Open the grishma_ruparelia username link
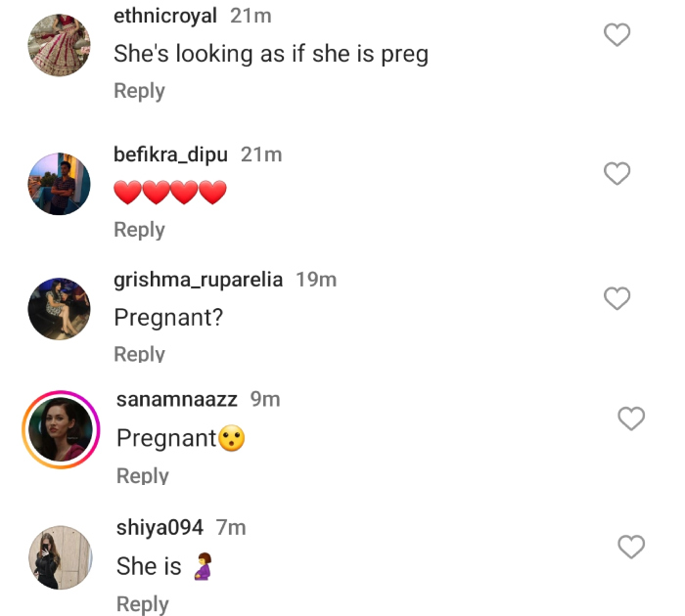This screenshot has width=685, height=616. [x=199, y=280]
